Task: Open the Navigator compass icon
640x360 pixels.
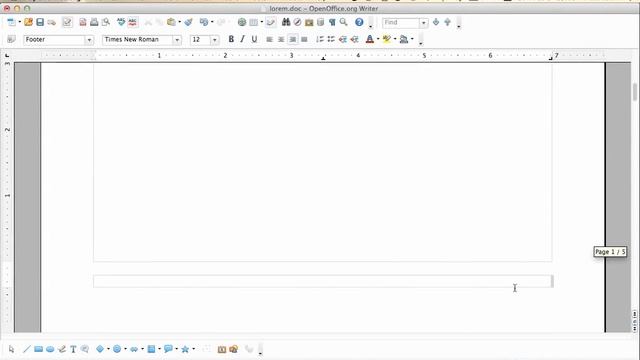Action: (297, 22)
